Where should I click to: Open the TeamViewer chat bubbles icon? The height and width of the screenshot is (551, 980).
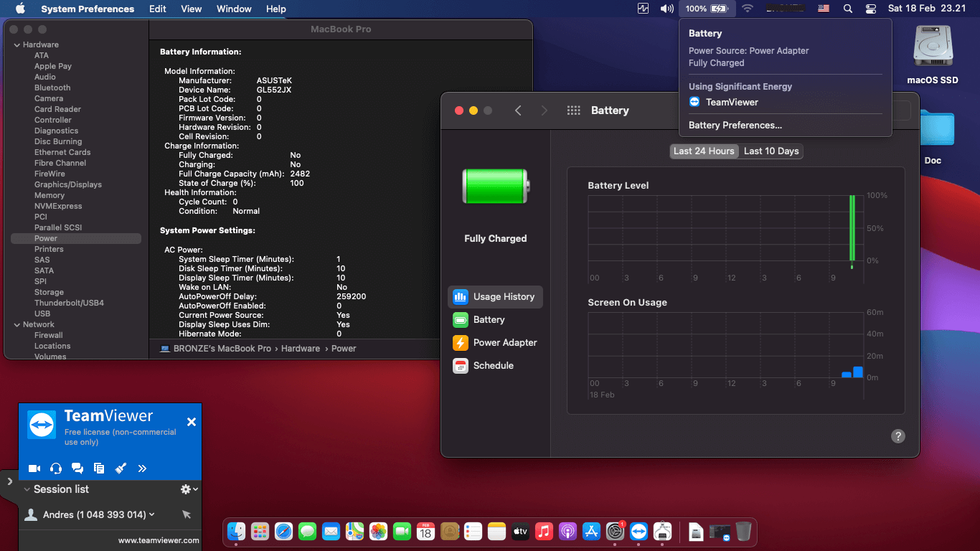pos(77,468)
